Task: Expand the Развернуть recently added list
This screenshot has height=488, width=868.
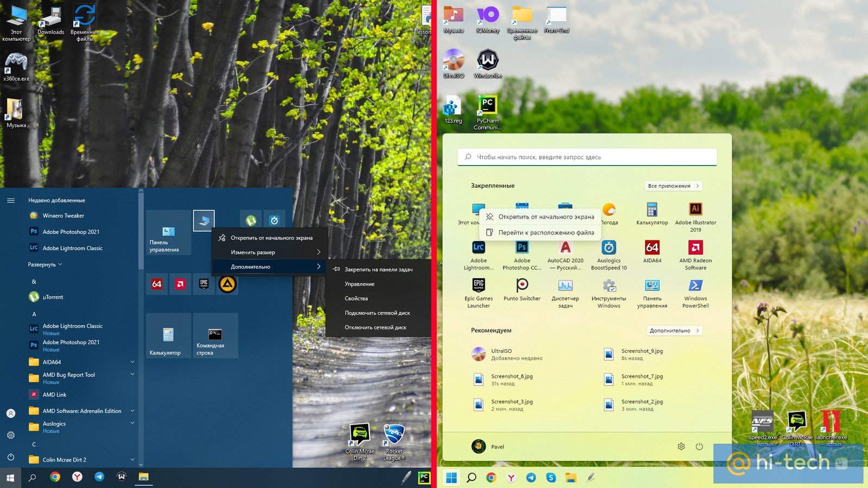Action: point(45,264)
